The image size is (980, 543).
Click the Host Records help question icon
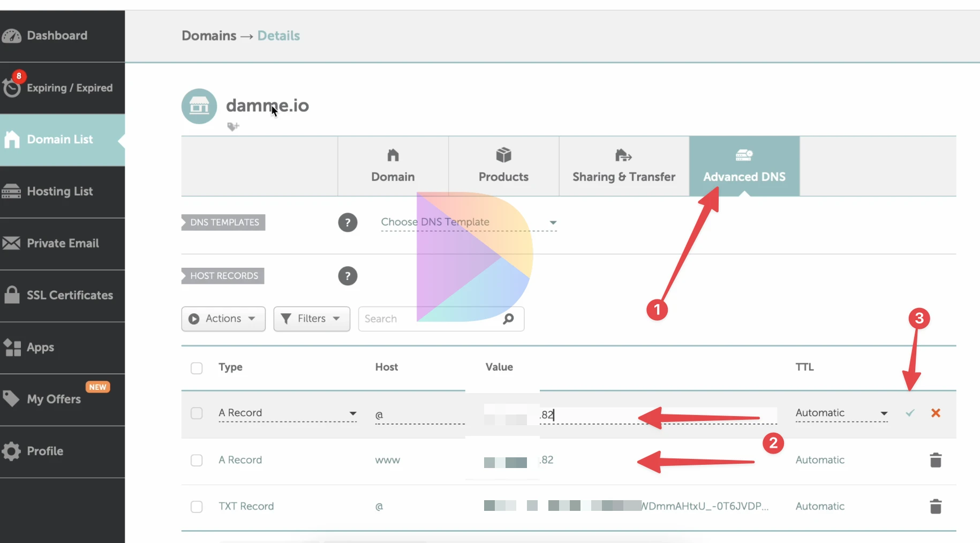click(348, 276)
